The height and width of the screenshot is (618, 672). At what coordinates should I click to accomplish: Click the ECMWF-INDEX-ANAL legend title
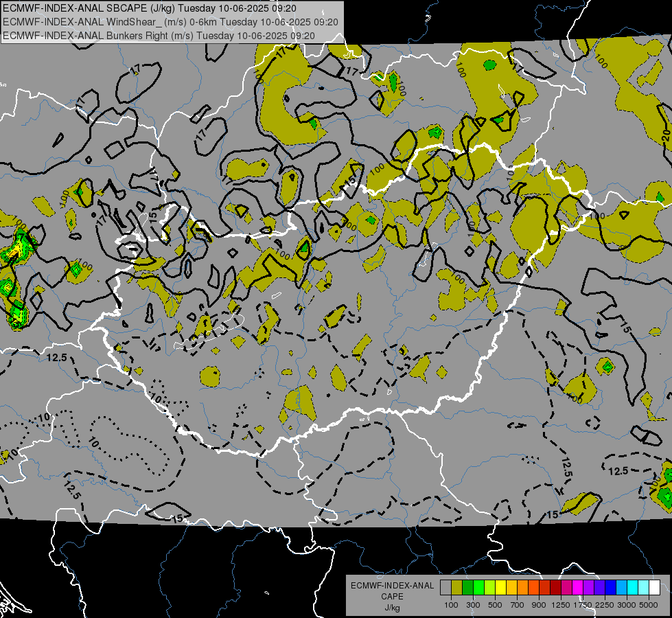pyautogui.click(x=393, y=586)
